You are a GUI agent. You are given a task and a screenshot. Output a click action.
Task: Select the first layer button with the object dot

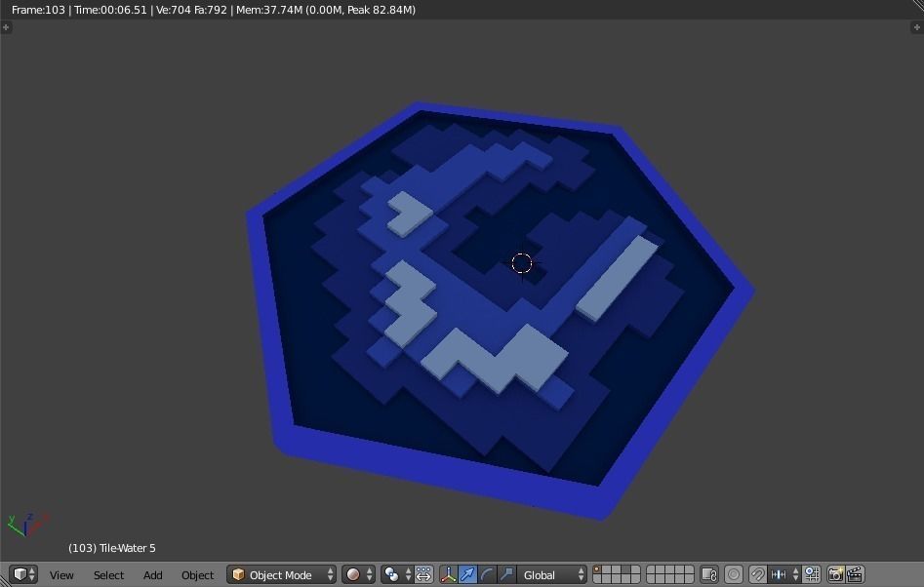coord(597,569)
